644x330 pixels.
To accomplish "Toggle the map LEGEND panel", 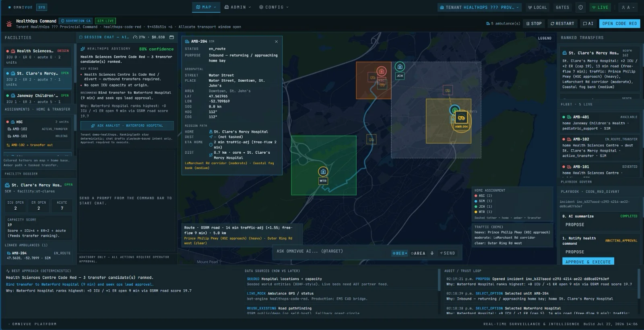I will tap(545, 38).
